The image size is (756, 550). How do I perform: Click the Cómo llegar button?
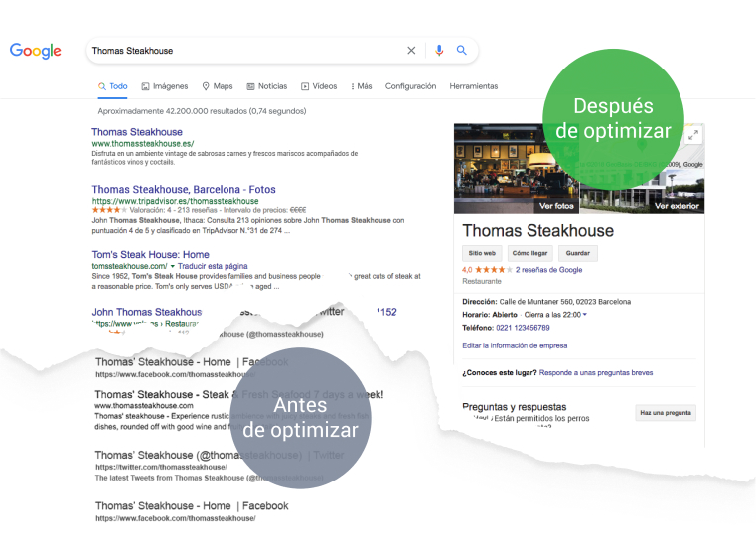pyautogui.click(x=529, y=253)
